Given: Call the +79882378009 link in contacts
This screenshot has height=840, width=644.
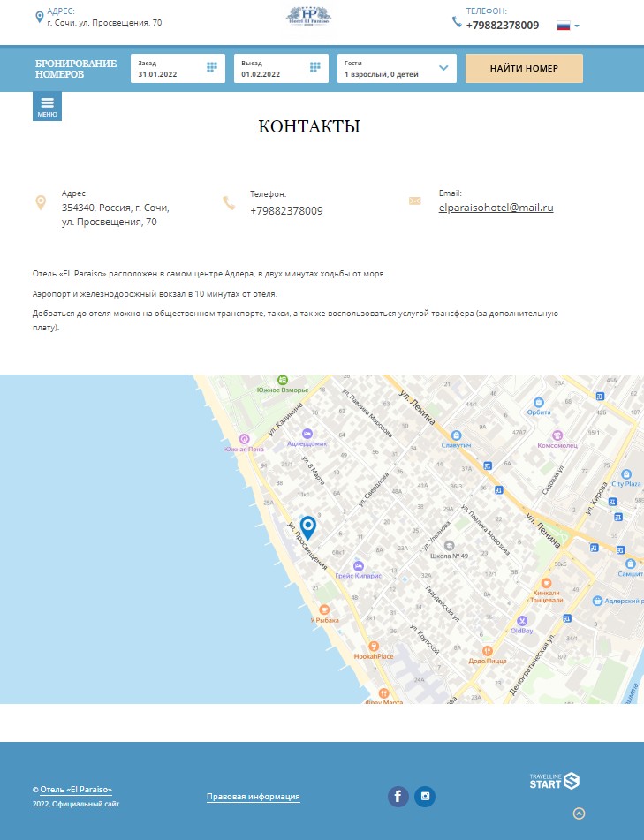Looking at the screenshot, I should [x=286, y=210].
